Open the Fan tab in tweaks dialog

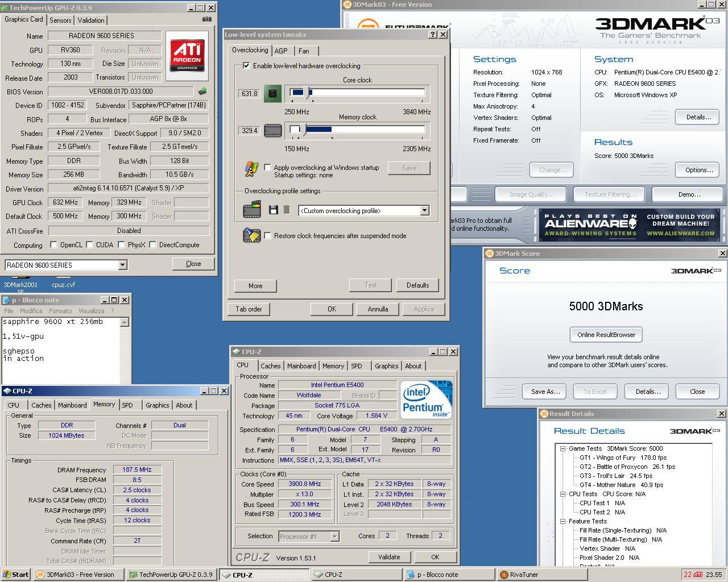304,51
